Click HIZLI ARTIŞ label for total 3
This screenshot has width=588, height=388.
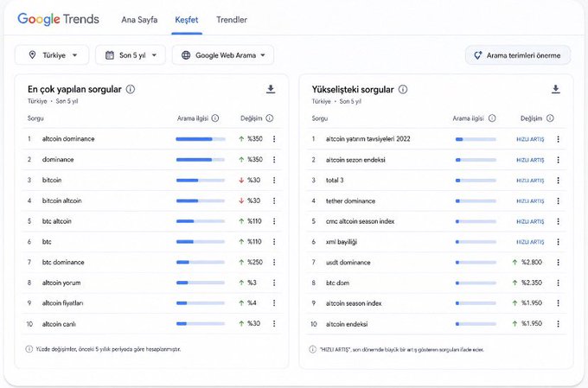click(x=530, y=181)
